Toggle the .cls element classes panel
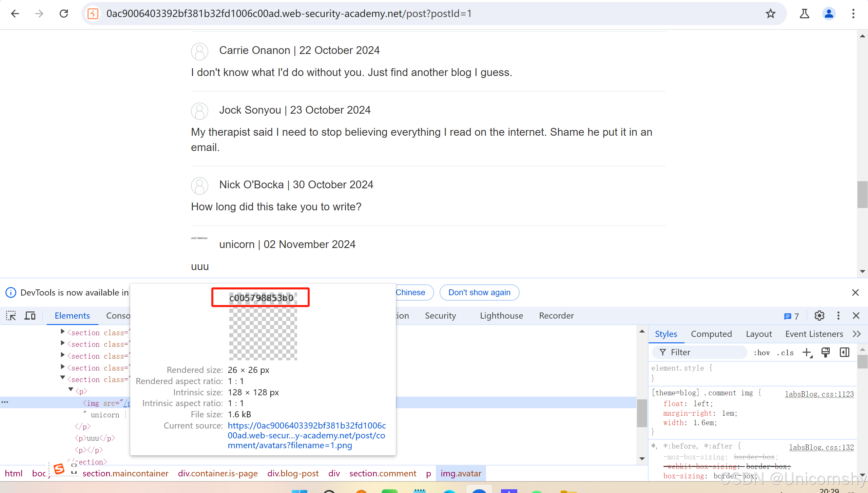Screen dimensions: 868x493 click(x=785, y=353)
